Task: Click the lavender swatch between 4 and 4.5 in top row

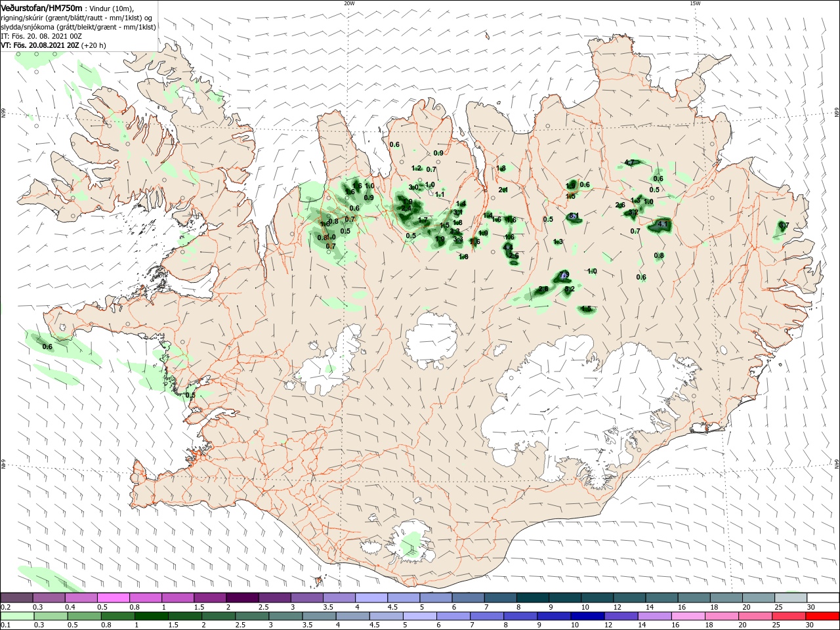Action: (371, 598)
